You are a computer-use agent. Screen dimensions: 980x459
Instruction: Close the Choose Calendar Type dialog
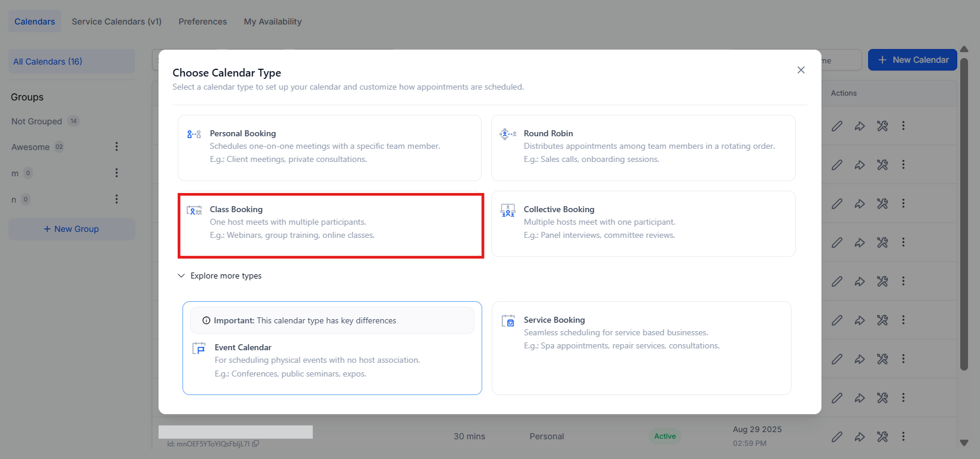point(801,71)
